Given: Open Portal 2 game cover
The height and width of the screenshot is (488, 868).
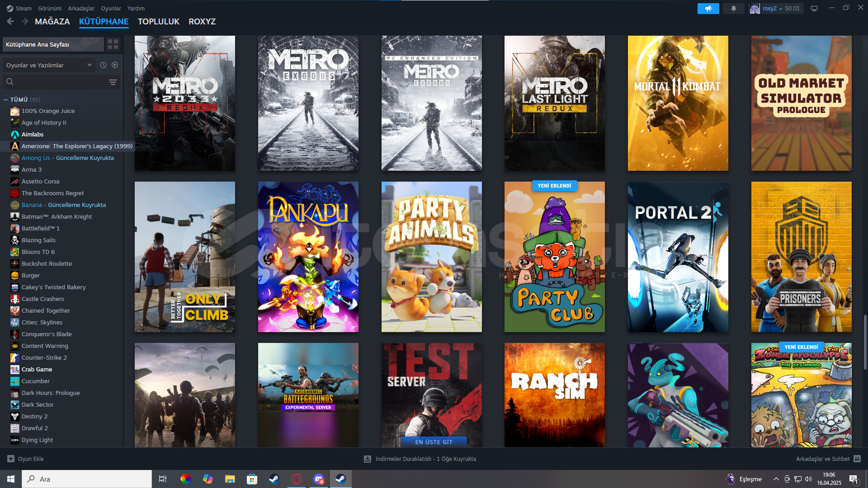Looking at the screenshot, I should (x=678, y=257).
